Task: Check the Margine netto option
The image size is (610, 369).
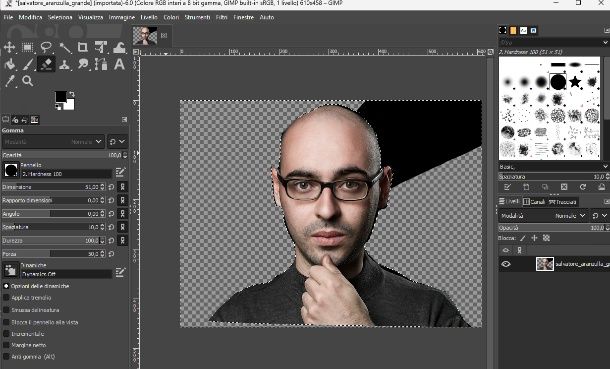Action: coord(6,345)
